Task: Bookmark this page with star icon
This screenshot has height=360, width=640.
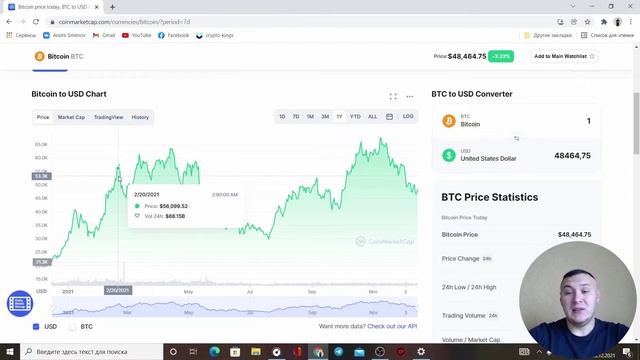Action: tap(587, 22)
